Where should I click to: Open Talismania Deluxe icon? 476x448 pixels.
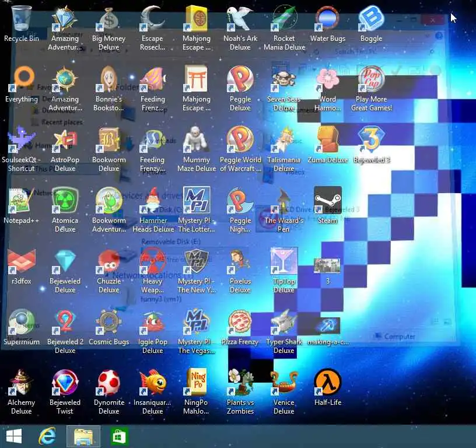tap(284, 140)
